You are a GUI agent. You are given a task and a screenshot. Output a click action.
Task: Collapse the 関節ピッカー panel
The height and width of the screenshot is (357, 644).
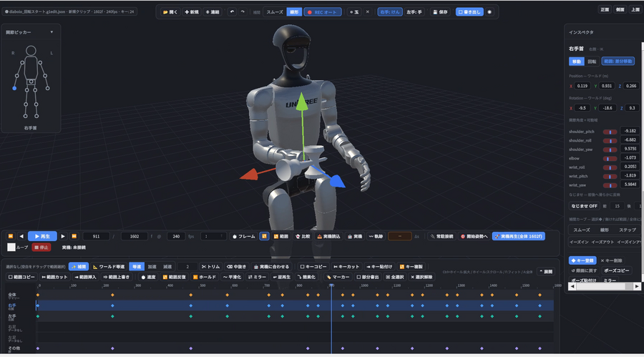click(52, 32)
